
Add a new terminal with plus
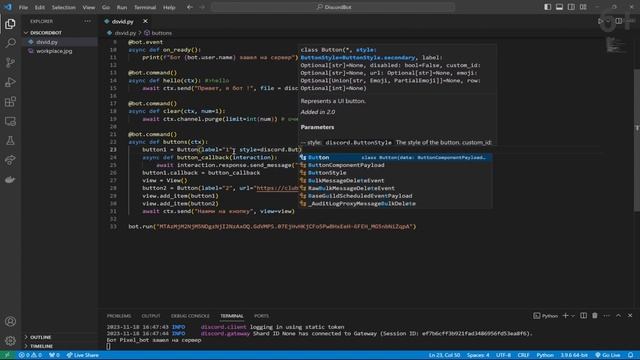(566, 316)
